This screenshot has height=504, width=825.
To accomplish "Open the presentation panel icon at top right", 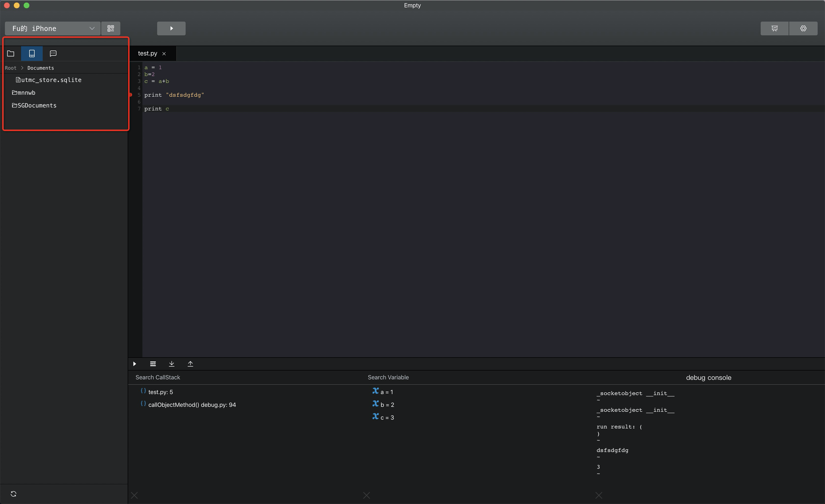I will [x=774, y=28].
